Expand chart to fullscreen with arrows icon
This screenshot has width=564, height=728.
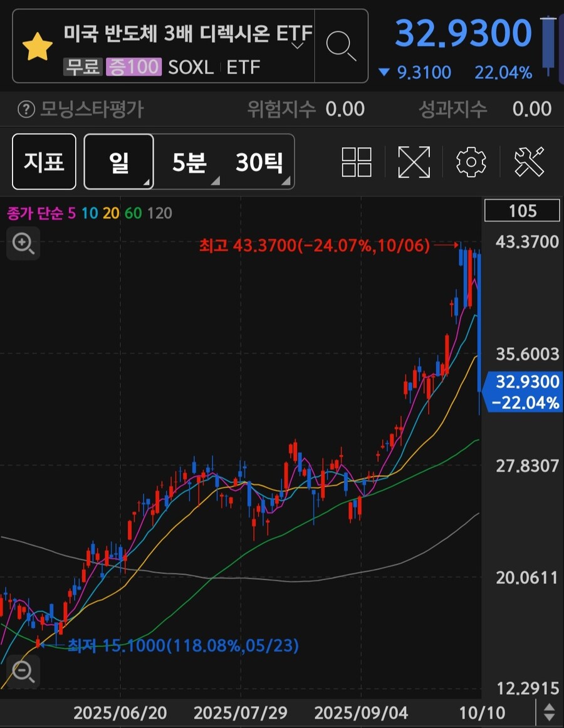click(414, 162)
